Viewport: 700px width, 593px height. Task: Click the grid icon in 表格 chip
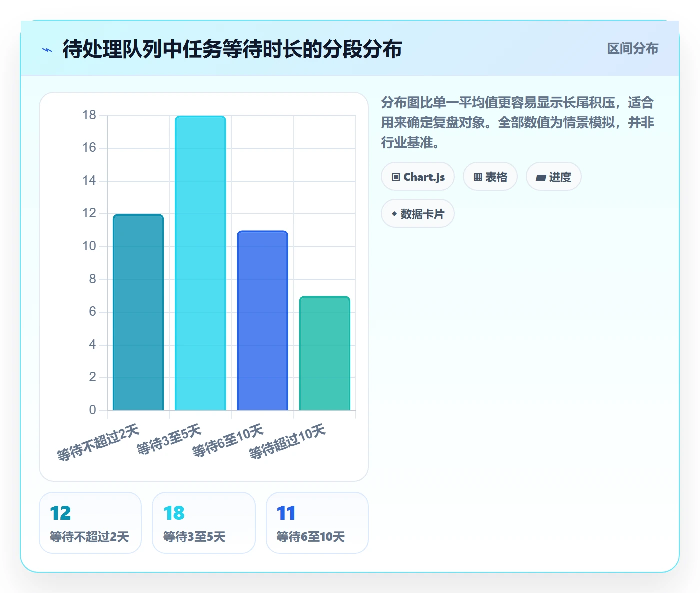(x=478, y=177)
